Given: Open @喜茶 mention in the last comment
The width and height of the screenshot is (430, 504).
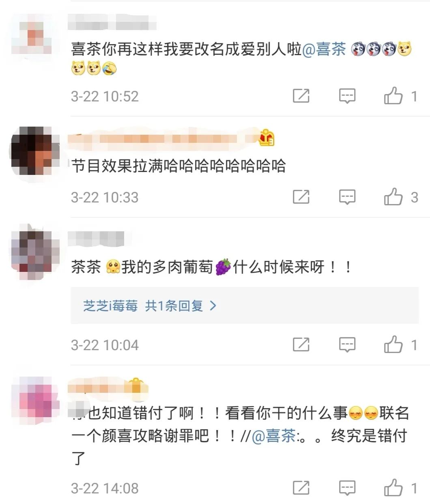Looking at the screenshot, I should click(274, 436).
